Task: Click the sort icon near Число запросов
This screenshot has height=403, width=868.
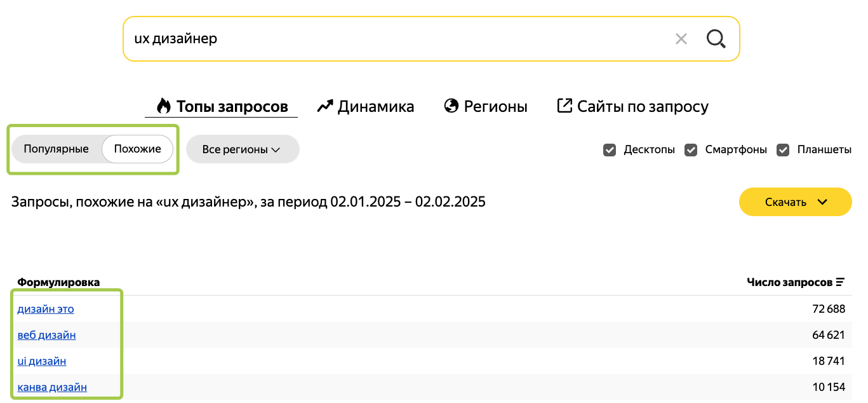Action: click(841, 282)
